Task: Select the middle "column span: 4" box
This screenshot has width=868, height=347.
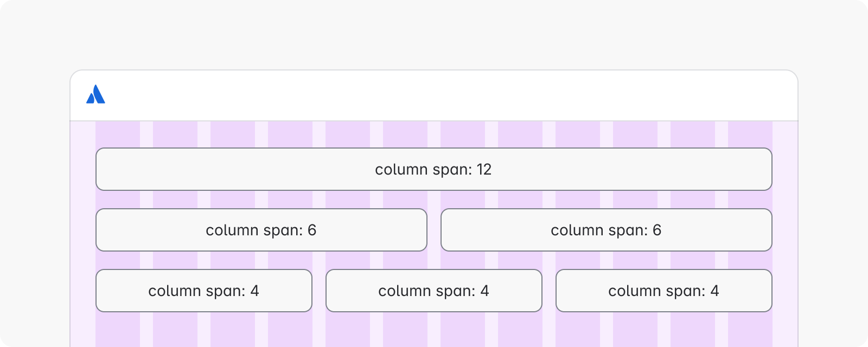Action: pyautogui.click(x=433, y=291)
